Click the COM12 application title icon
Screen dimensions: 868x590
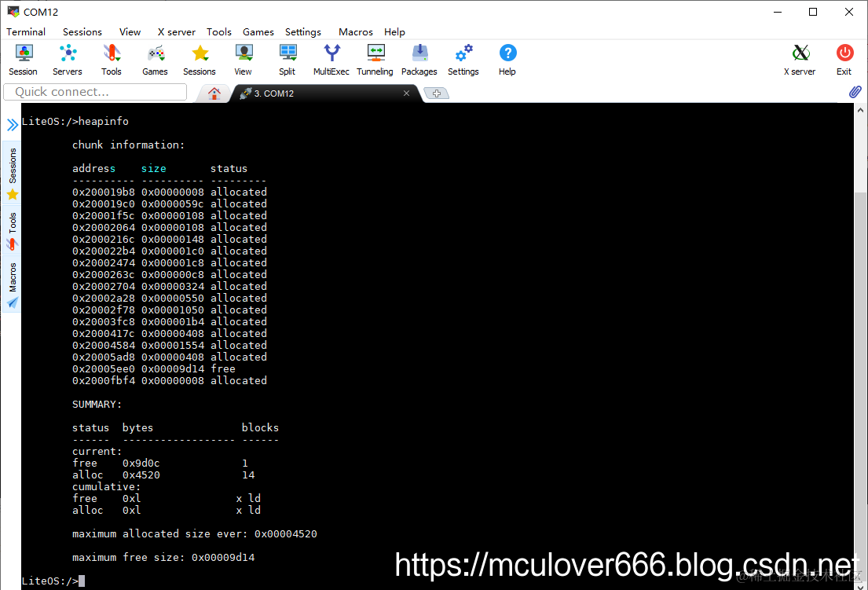pyautogui.click(x=13, y=12)
